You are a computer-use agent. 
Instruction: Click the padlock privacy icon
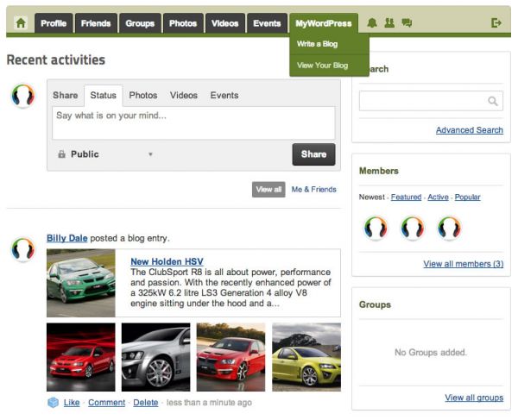[61, 154]
